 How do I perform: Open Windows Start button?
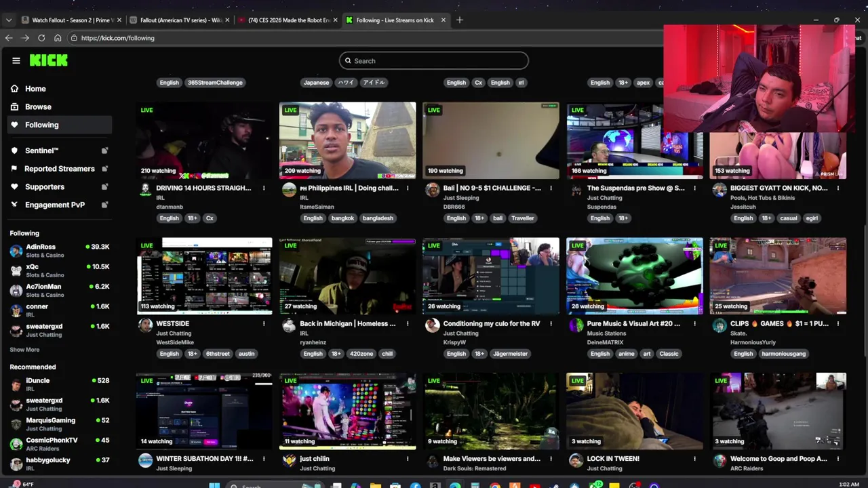pyautogui.click(x=214, y=485)
